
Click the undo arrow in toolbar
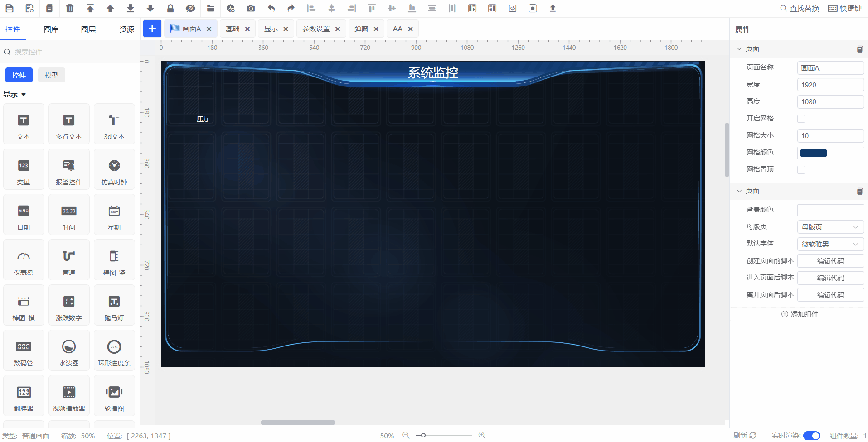[x=271, y=8]
